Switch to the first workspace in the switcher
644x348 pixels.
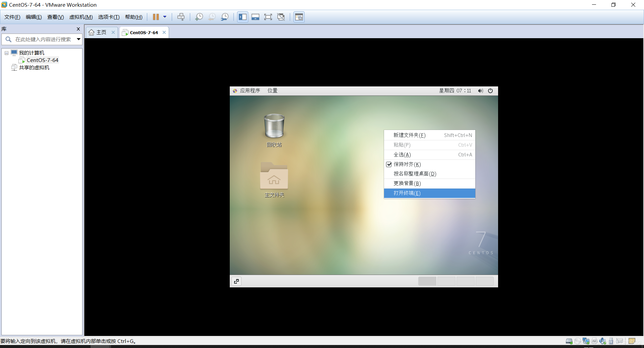[427, 281]
